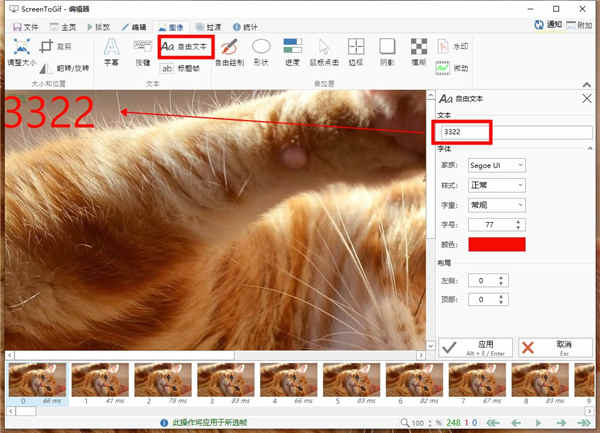Screen dimensions: 600x433
Task: Switch to the Transitions tab
Action: (208, 27)
